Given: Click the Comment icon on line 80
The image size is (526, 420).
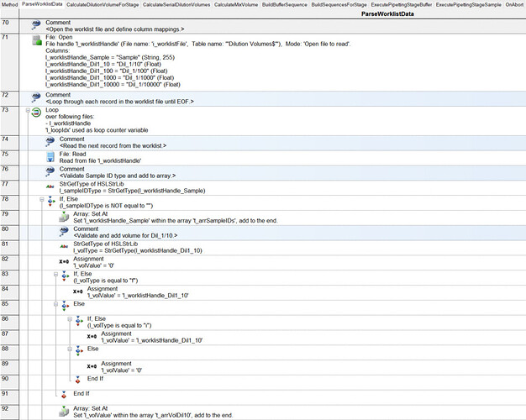Looking at the screenshot, I should coord(64,232).
